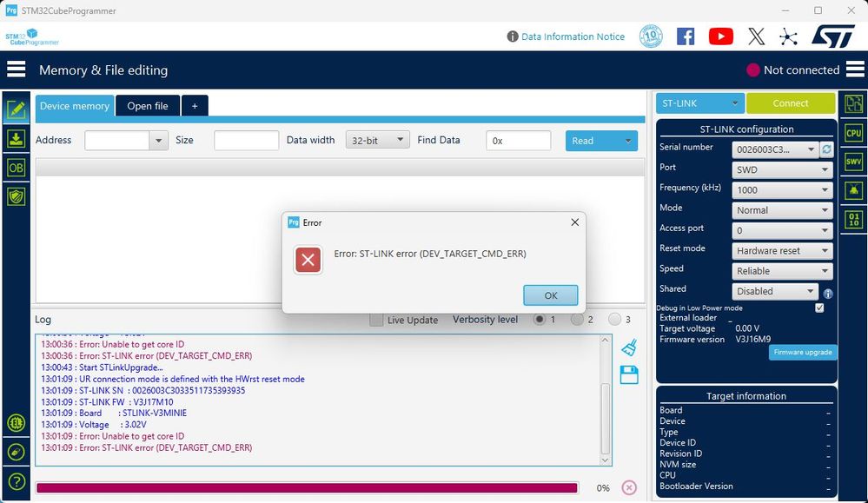This screenshot has height=503, width=868.
Task: Expand Address field dropdown arrow
Action: pyautogui.click(x=158, y=141)
